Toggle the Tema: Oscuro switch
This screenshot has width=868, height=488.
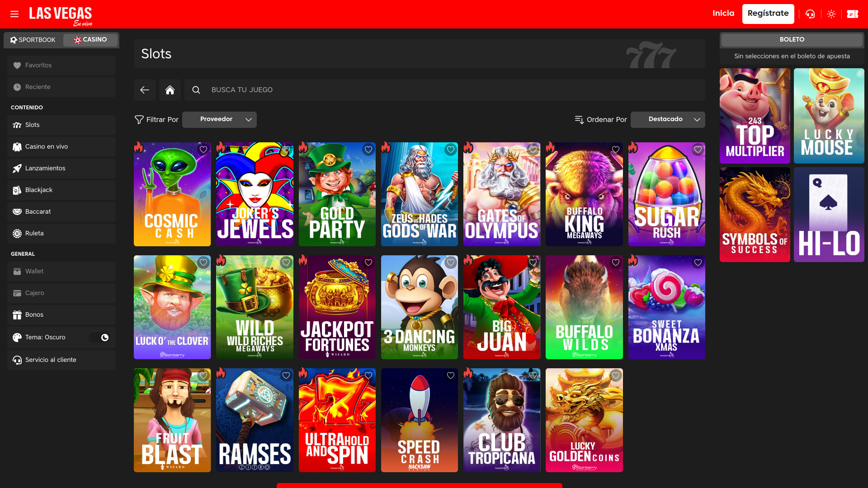tap(100, 337)
